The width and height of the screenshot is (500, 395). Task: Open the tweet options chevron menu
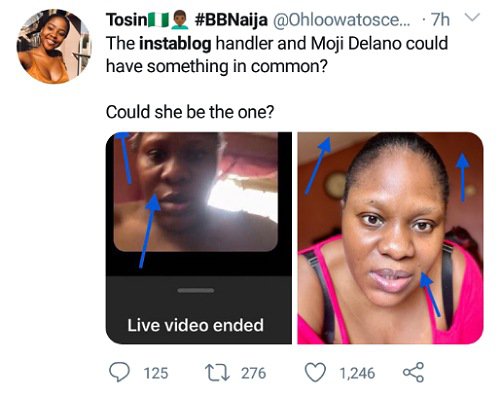[473, 17]
